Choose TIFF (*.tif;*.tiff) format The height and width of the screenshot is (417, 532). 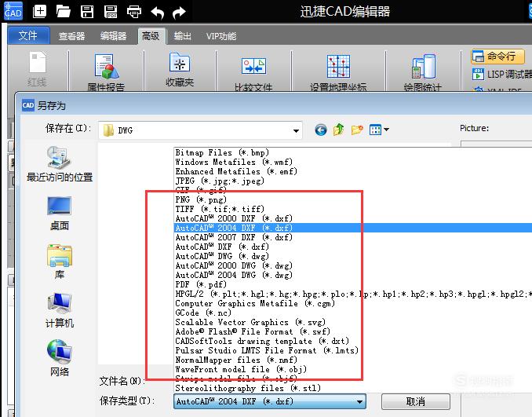(220, 209)
